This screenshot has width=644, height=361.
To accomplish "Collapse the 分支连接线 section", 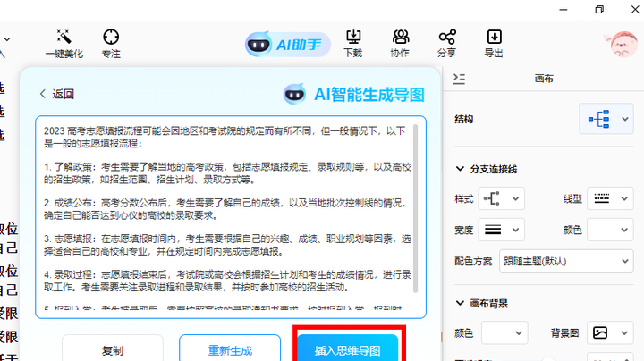I will pyautogui.click(x=460, y=169).
